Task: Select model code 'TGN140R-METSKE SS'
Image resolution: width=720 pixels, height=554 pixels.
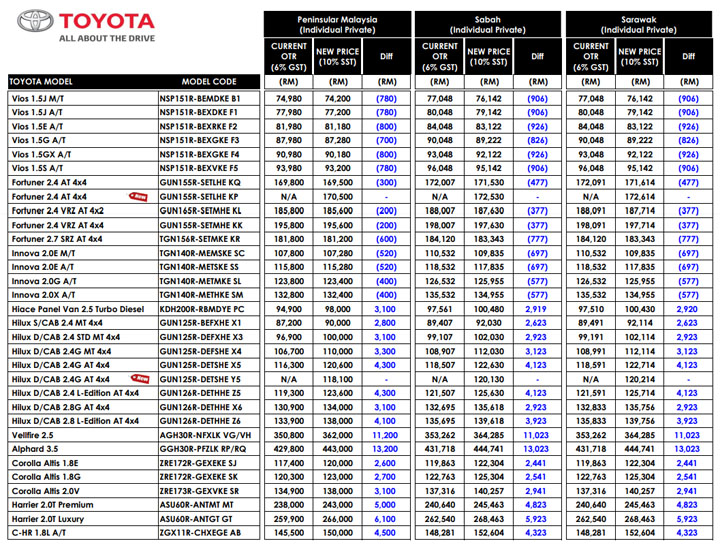Action: 199,267
